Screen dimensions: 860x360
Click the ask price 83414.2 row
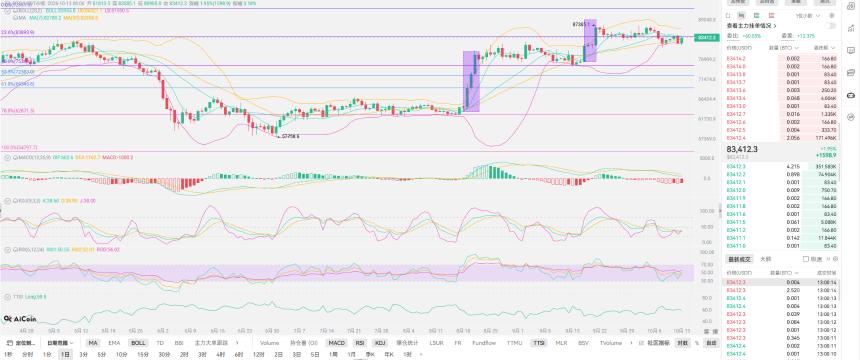[x=782, y=58]
